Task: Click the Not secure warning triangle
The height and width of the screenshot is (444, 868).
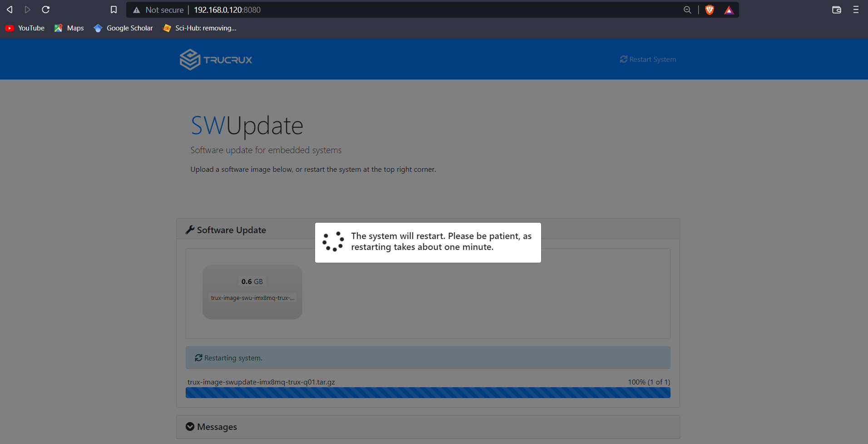Action: (x=137, y=10)
